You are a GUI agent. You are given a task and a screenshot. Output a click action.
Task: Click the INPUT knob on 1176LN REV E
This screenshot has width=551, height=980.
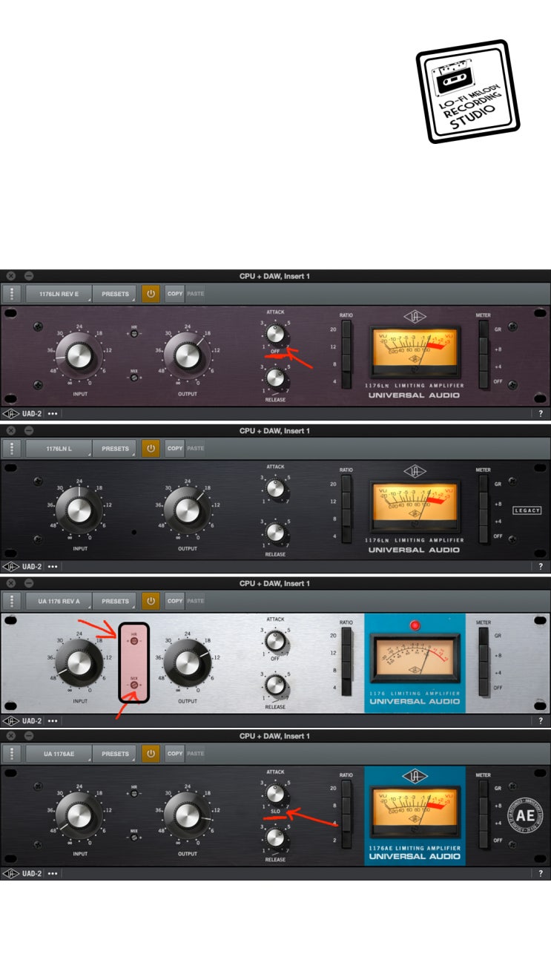pyautogui.click(x=78, y=355)
